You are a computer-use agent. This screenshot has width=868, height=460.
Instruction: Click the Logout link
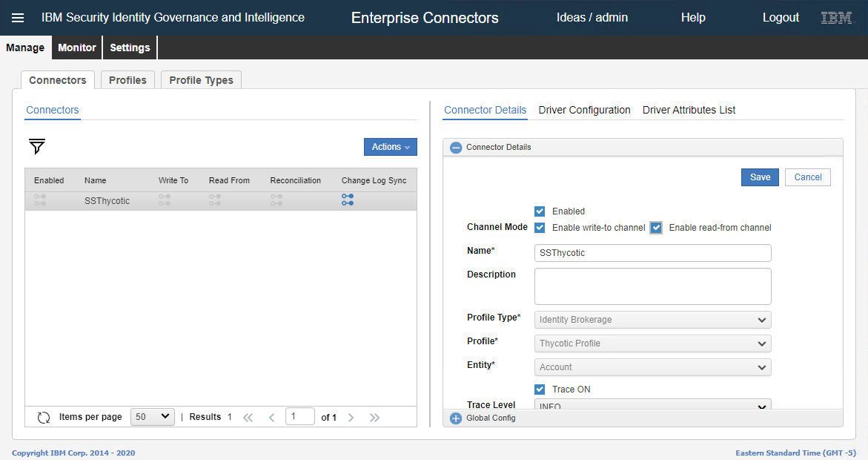[x=781, y=18]
